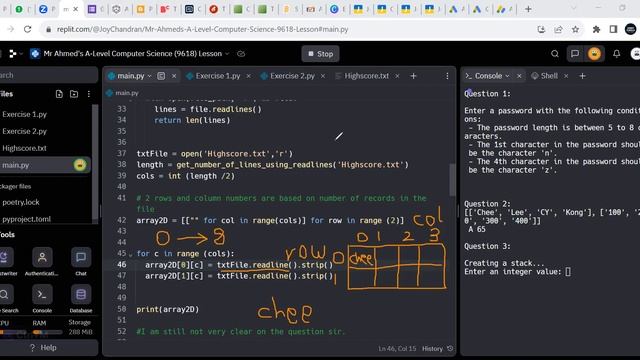Viewport: 640px width, 360px height.
Task: Switch to main.py editor tab
Action: (131, 76)
